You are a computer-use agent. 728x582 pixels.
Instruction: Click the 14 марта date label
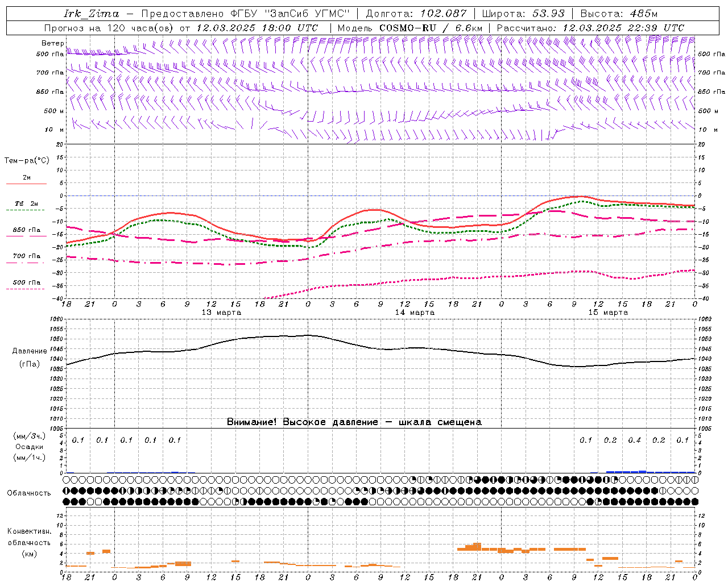(x=415, y=313)
